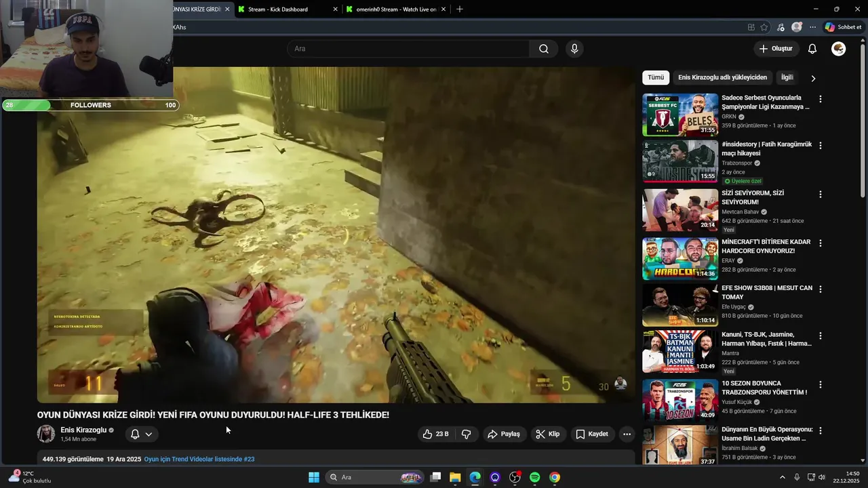This screenshot has width=868, height=488.
Task: Open taskbar volume speaker icon
Action: click(822, 477)
